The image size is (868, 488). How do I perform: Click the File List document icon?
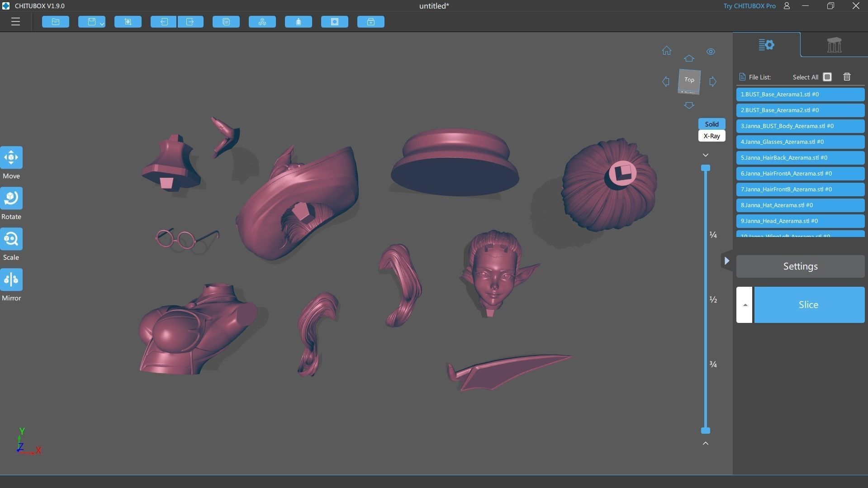[742, 77]
